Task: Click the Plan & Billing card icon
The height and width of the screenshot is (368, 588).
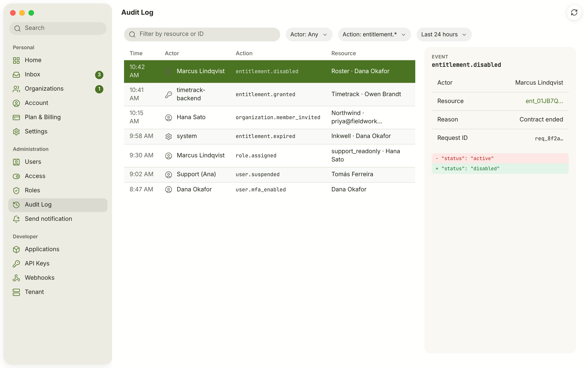Action: 16,117
